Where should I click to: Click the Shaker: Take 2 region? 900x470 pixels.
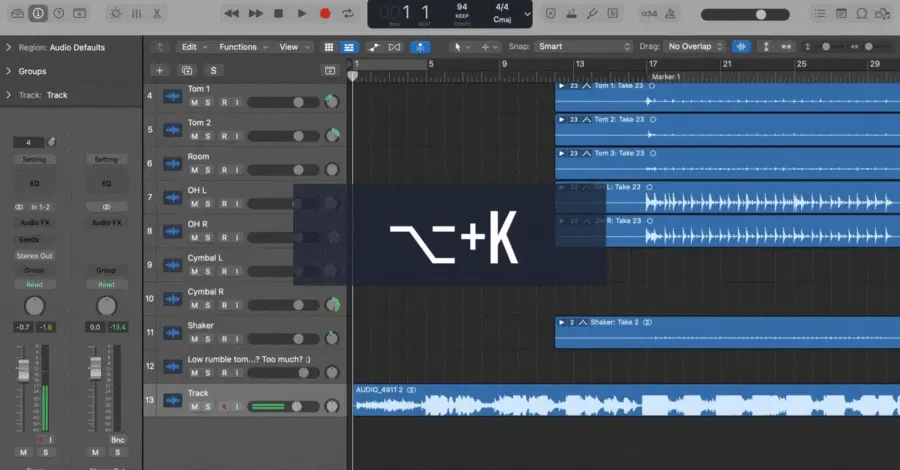(727, 332)
